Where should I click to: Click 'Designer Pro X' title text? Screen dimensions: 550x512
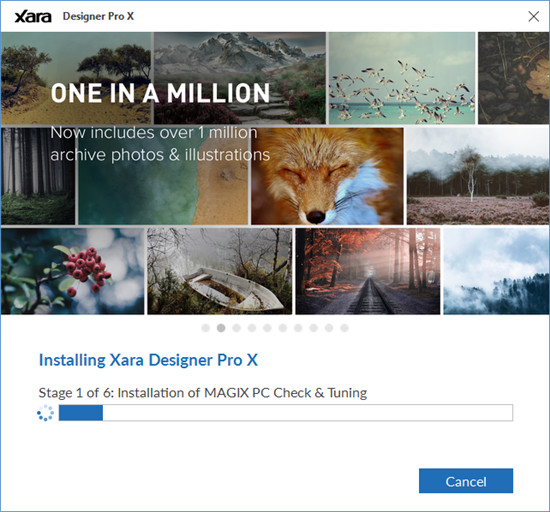coord(98,16)
